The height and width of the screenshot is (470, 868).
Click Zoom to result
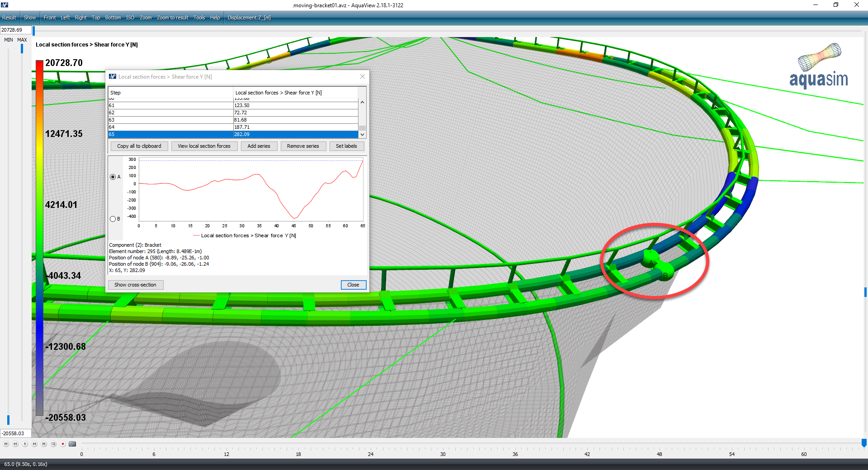[173, 18]
